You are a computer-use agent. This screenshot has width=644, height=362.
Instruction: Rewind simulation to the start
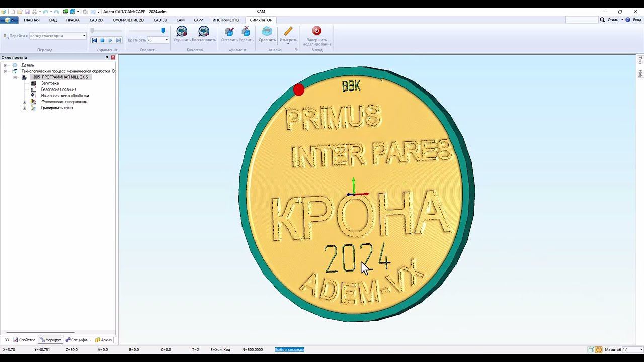94,40
